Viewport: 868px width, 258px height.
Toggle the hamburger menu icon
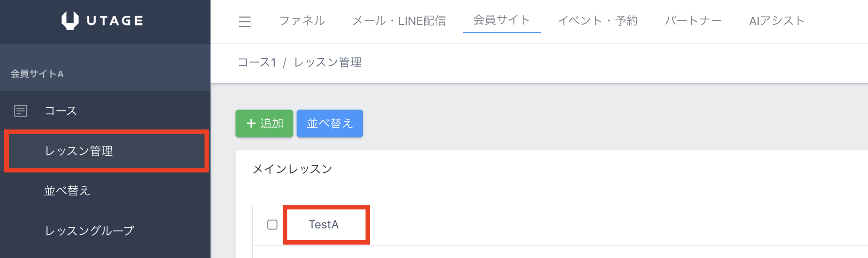[245, 21]
